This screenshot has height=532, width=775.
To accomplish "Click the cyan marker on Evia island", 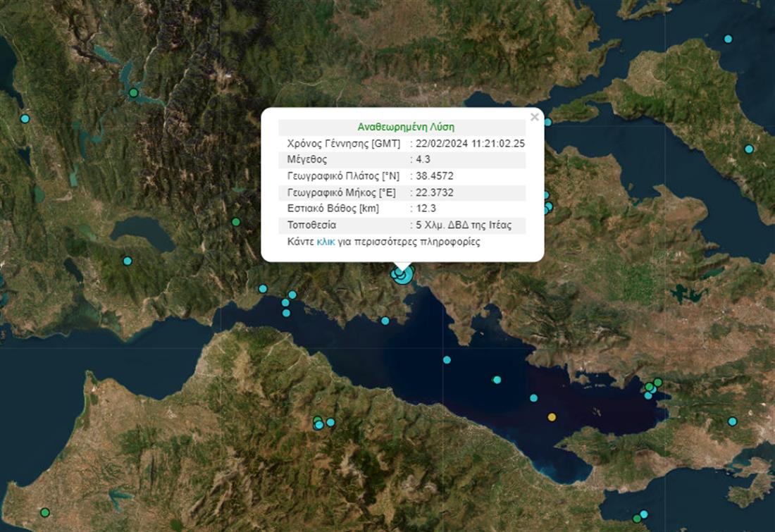I will [x=749, y=149].
